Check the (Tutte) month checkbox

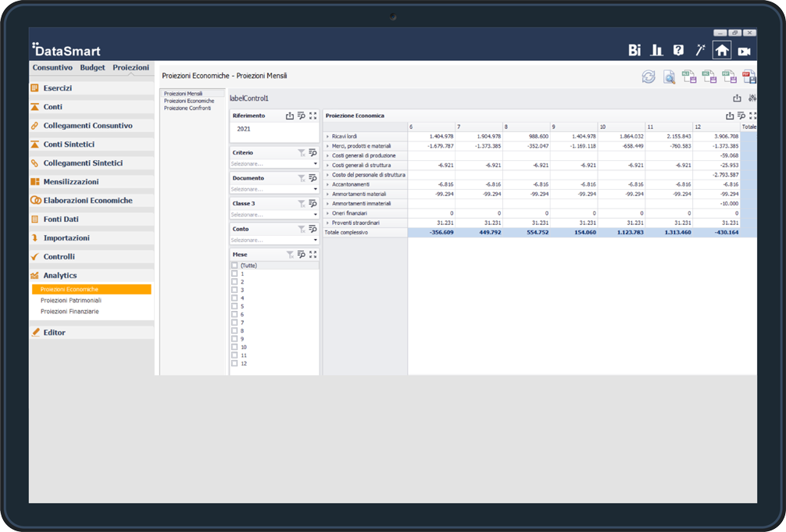coord(234,266)
